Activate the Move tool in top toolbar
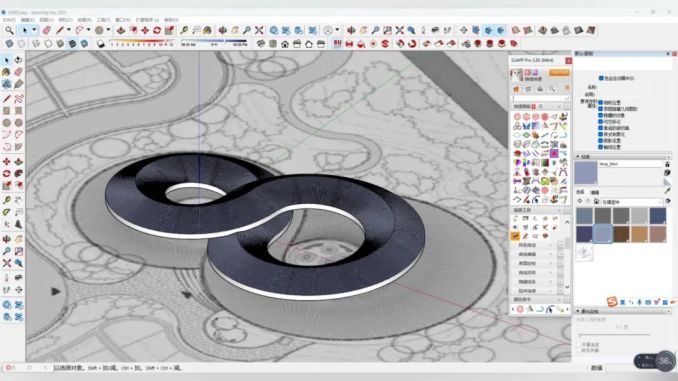Screen dimensions: 678x381 pos(145,30)
